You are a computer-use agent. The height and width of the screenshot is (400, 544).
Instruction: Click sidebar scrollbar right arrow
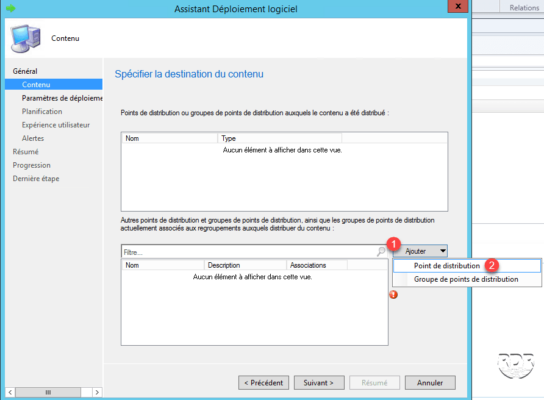tap(97, 392)
